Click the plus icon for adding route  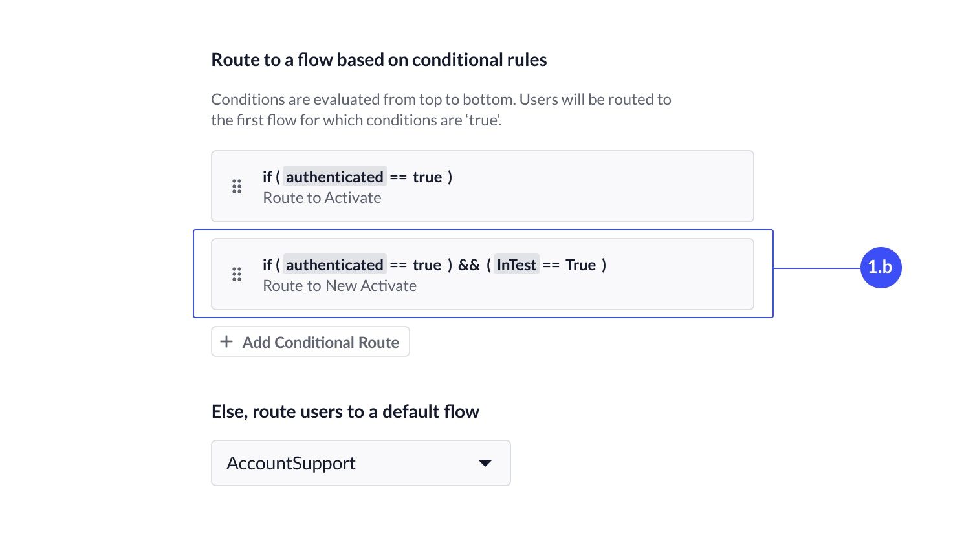point(226,342)
